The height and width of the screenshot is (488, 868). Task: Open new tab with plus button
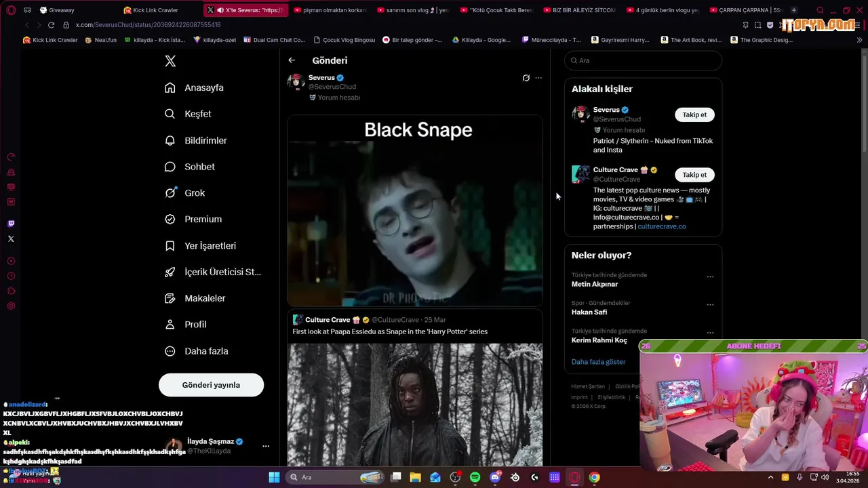(794, 10)
